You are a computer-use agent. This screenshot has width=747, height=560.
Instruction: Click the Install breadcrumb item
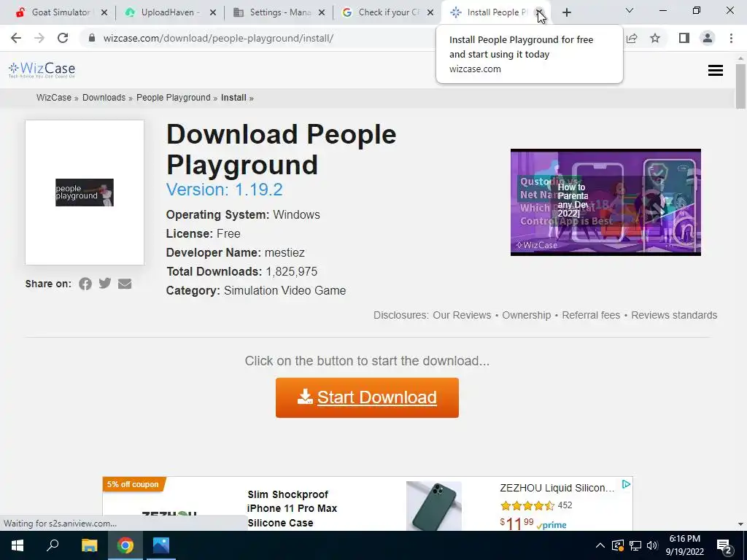(233, 98)
